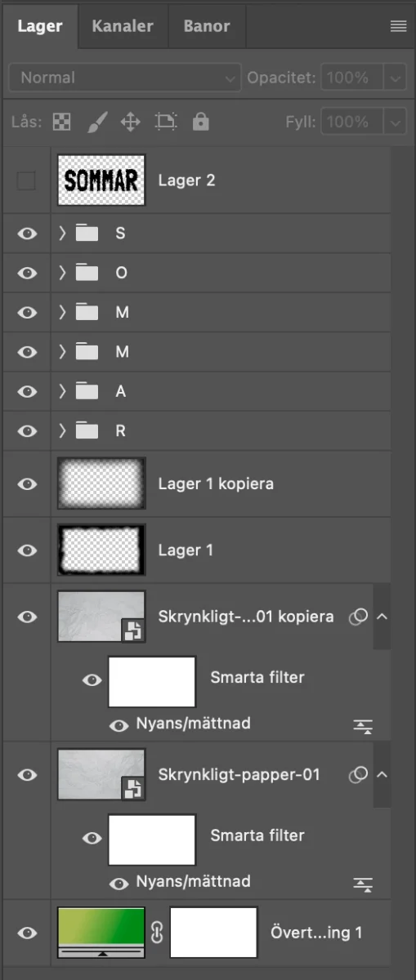Toggle Smarta filter visibility under kopiera layer

pyautogui.click(x=92, y=680)
